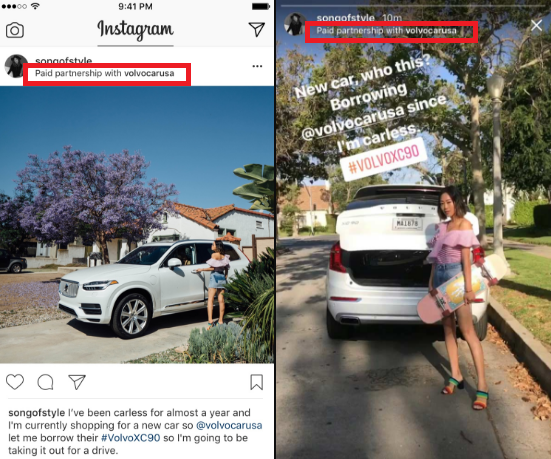Image resolution: width=551 pixels, height=459 pixels.
Task: Click the story progress bar at top
Action: pos(413,6)
